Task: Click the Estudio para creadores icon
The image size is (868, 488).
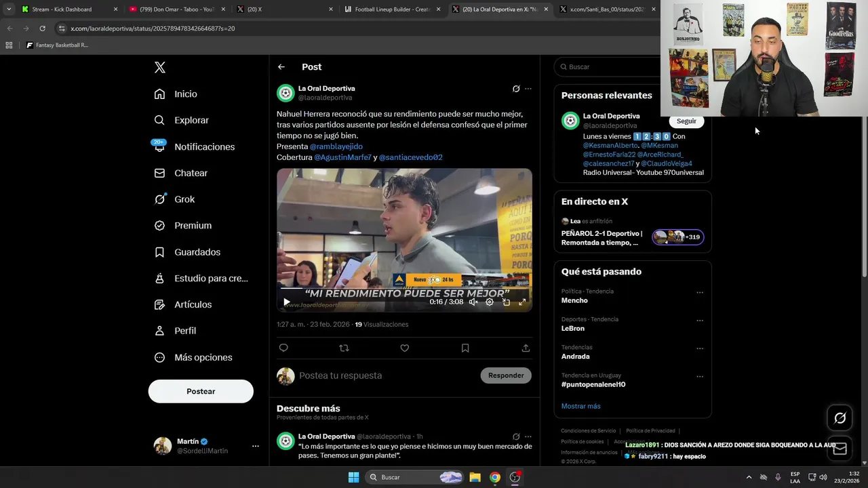Action: click(x=159, y=279)
